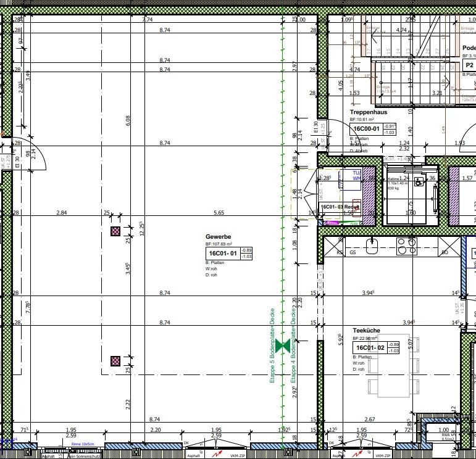Image resolution: width=476 pixels, height=459 pixels.
Task: Click the wheelchair accessibility symbol in the elevator
Action: [x=419, y=182]
